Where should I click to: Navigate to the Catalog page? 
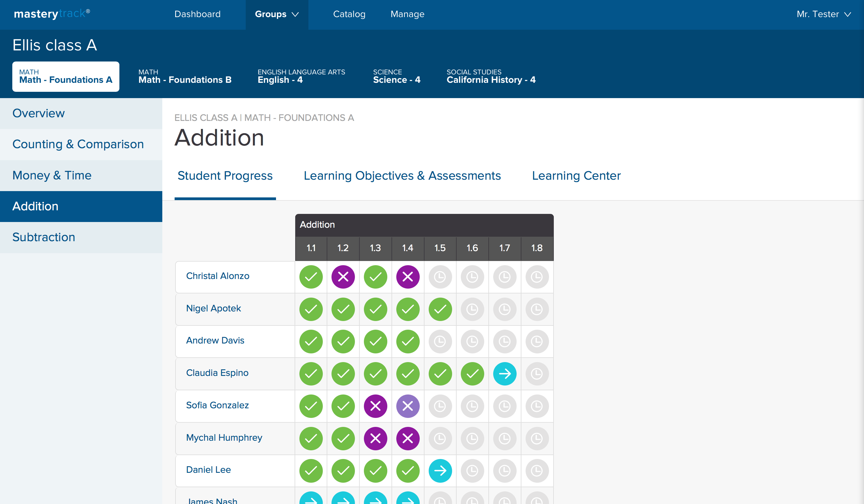pyautogui.click(x=349, y=14)
